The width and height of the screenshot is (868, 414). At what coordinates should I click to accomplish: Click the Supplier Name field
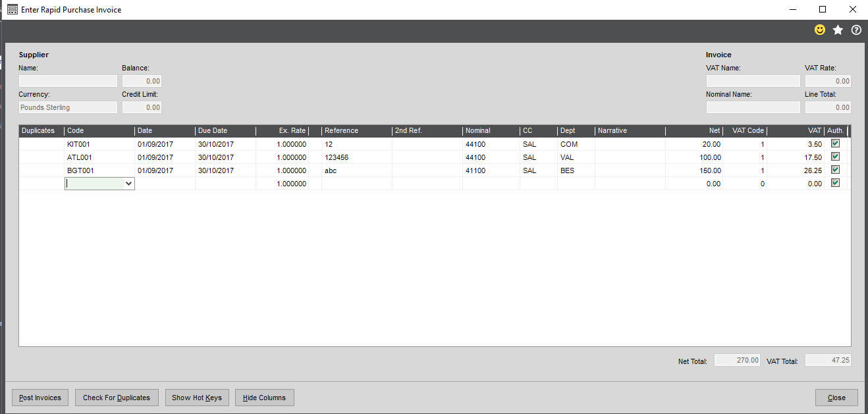pos(68,81)
